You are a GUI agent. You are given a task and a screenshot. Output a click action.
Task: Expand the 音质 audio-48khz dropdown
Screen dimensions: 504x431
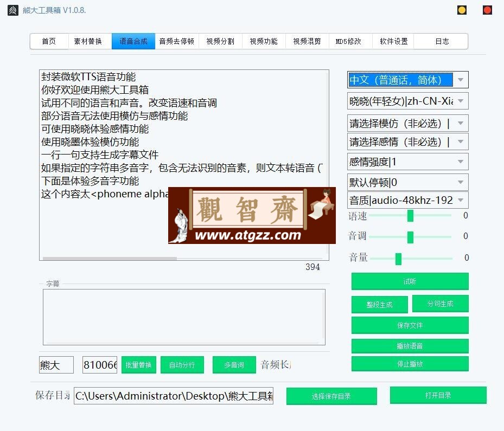coord(408,200)
